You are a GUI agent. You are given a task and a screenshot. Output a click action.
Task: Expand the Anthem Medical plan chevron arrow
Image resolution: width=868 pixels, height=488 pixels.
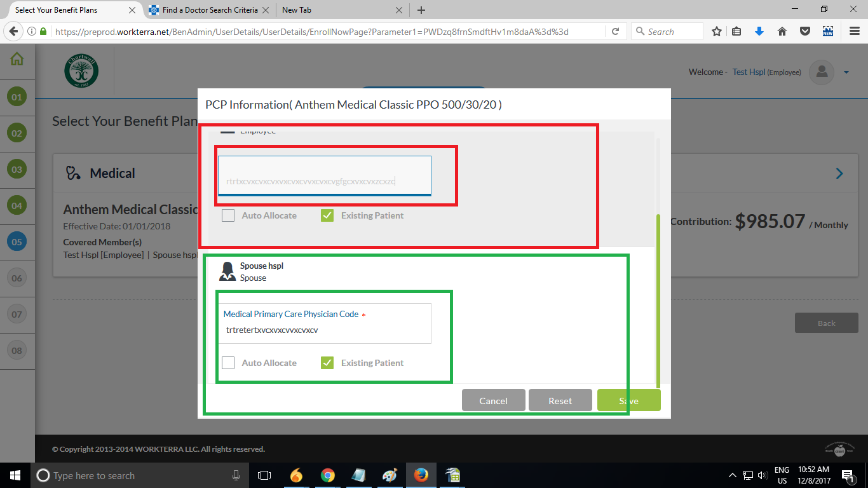tap(839, 172)
